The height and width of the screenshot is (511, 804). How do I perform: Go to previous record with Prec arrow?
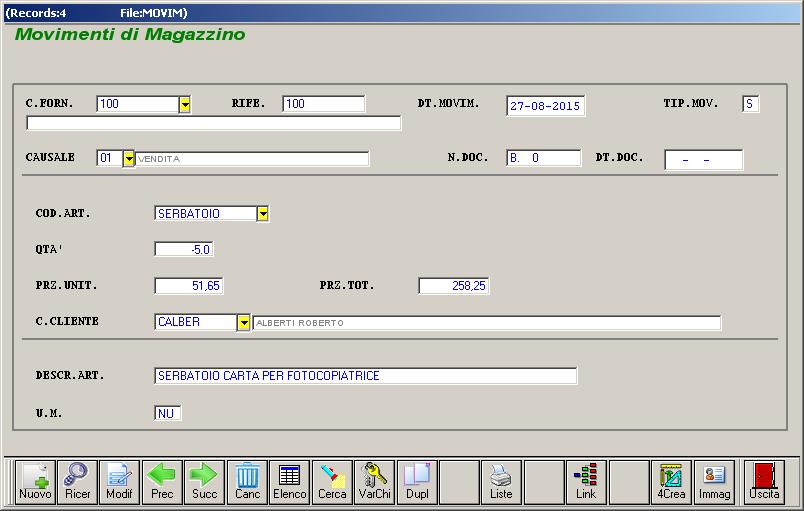click(x=162, y=482)
